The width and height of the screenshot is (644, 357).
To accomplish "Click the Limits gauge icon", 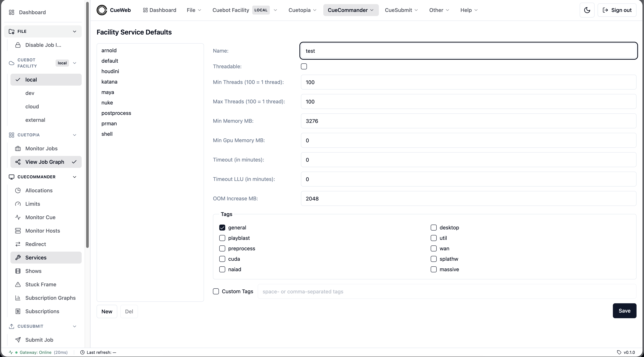I will pyautogui.click(x=18, y=204).
